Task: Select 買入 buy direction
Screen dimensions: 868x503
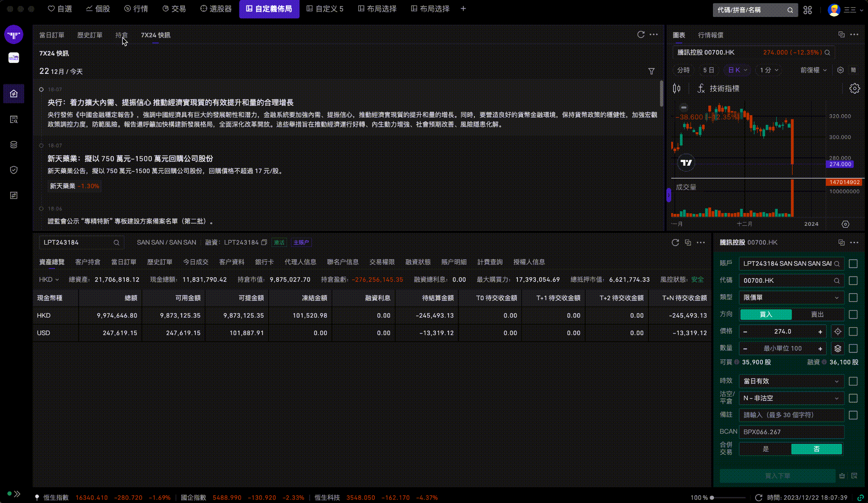Action: 766,314
